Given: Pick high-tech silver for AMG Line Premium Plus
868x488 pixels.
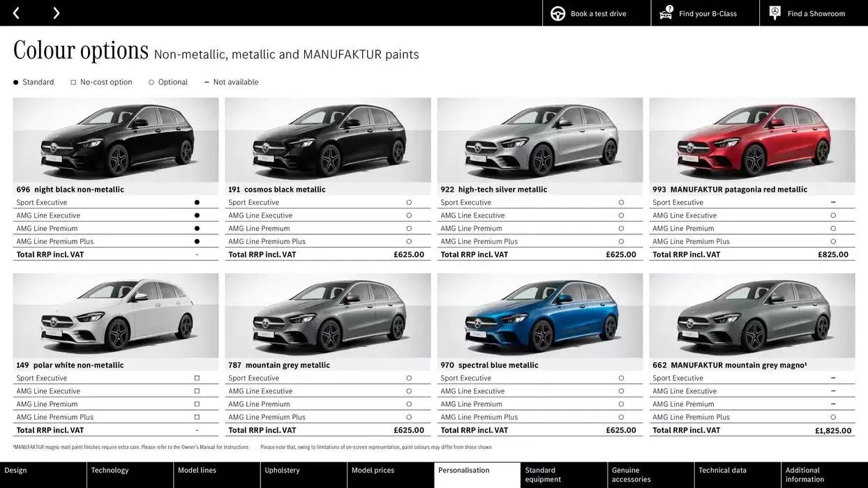Looking at the screenshot, I should [x=621, y=241].
